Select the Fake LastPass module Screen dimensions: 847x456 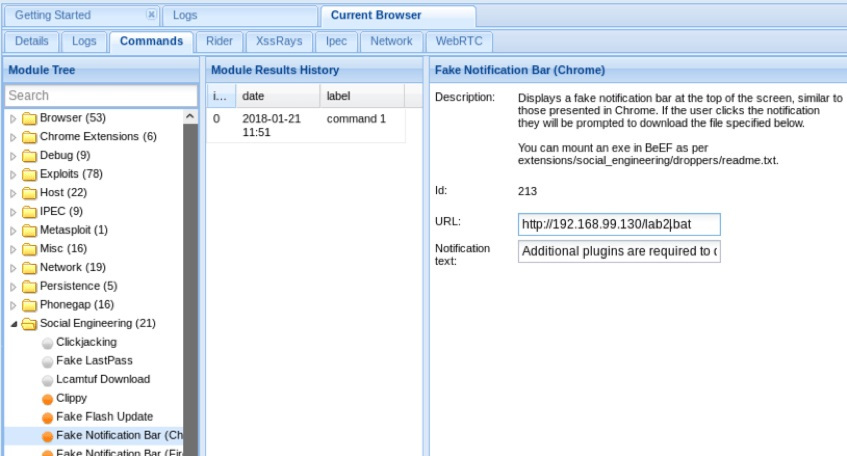[x=95, y=361]
